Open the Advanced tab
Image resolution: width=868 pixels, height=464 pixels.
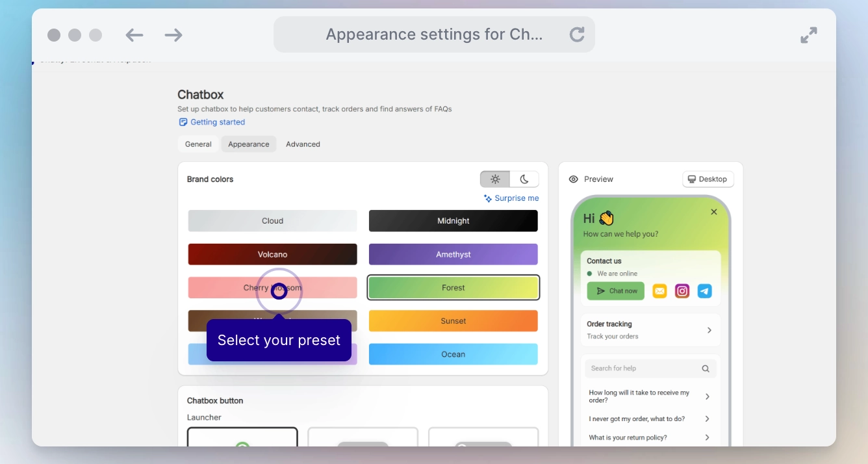pos(303,144)
